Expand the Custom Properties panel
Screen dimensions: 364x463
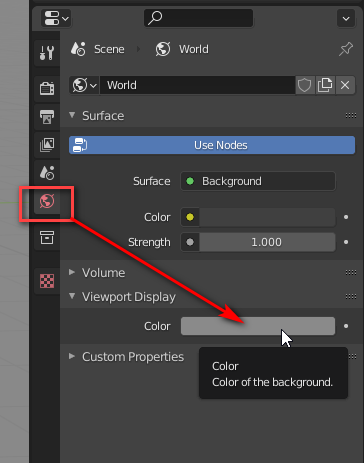[x=72, y=356]
